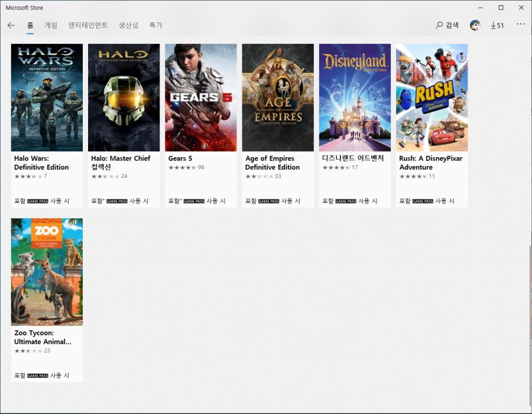This screenshot has height=414, width=532.
Task: Click Game Pass badge under Halo Wars
Action: 38,201
